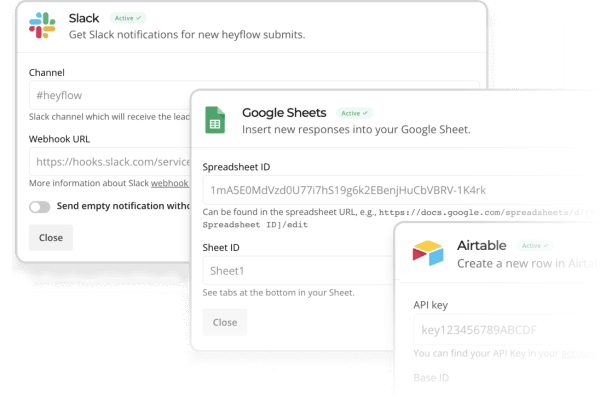The image size is (600, 408).
Task: Click the Slack card title
Action: point(84,18)
